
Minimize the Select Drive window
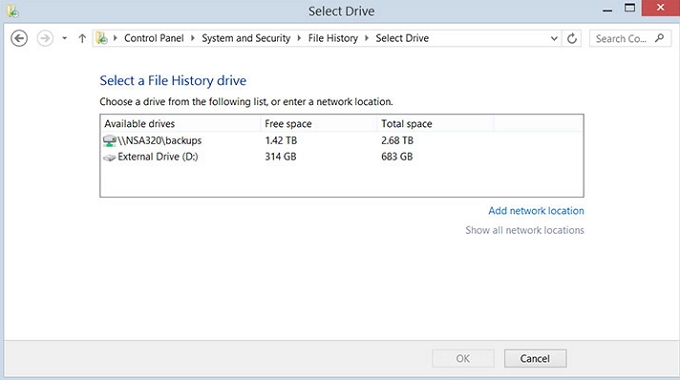[x=608, y=10]
